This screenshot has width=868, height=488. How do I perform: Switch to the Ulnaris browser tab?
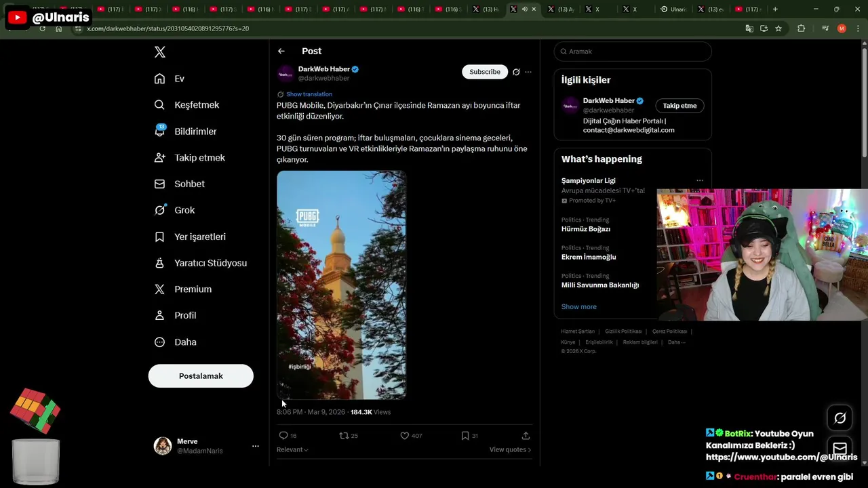(673, 9)
